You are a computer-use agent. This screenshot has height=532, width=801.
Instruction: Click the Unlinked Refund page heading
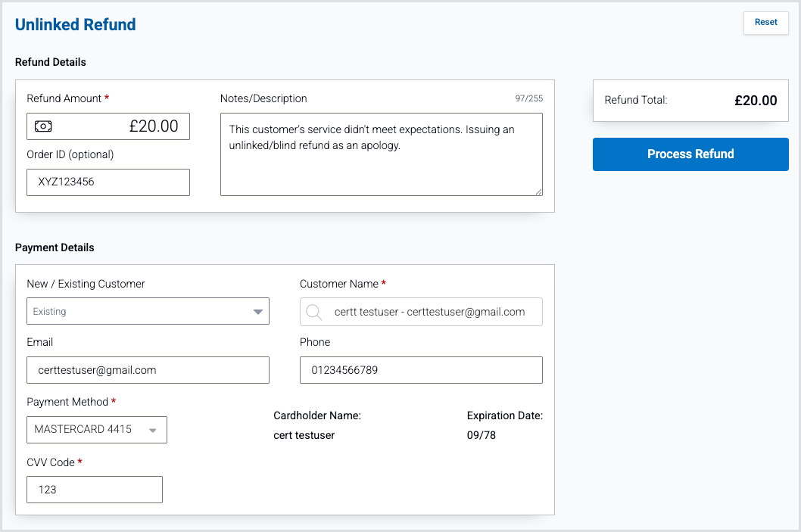pyautogui.click(x=76, y=24)
